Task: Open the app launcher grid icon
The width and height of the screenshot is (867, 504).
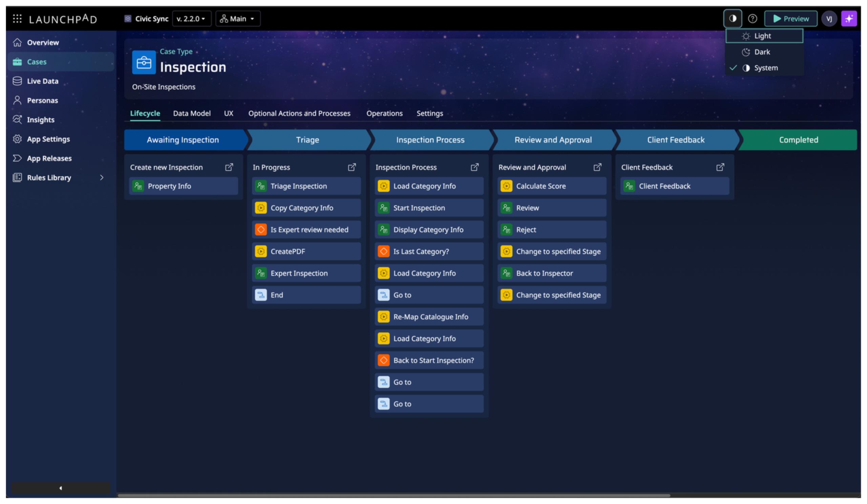Action: 17,19
